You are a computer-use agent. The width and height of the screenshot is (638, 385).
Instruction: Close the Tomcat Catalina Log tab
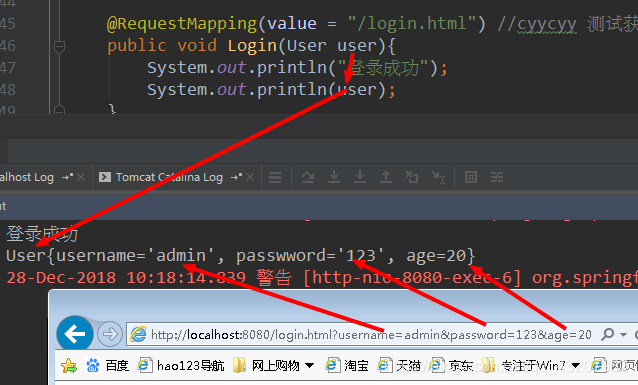(x=250, y=177)
